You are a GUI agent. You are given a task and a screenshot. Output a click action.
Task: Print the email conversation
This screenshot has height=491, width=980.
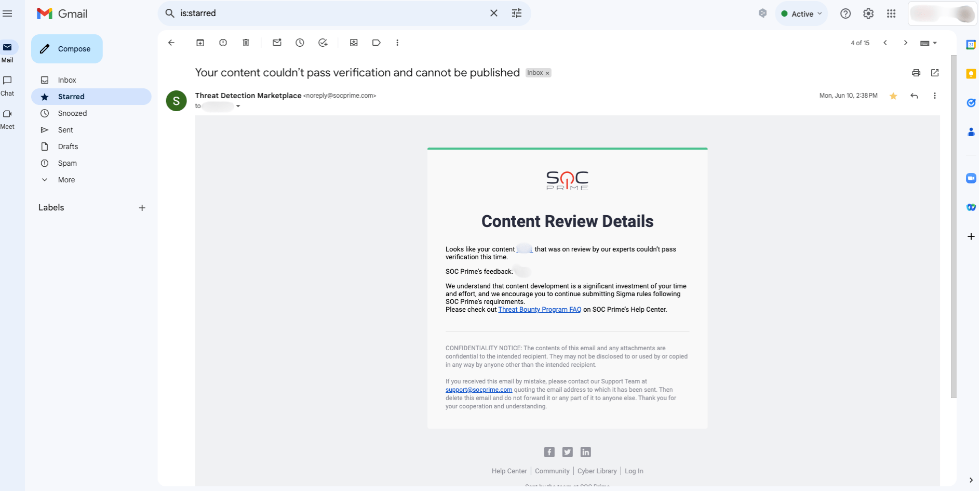pos(916,73)
